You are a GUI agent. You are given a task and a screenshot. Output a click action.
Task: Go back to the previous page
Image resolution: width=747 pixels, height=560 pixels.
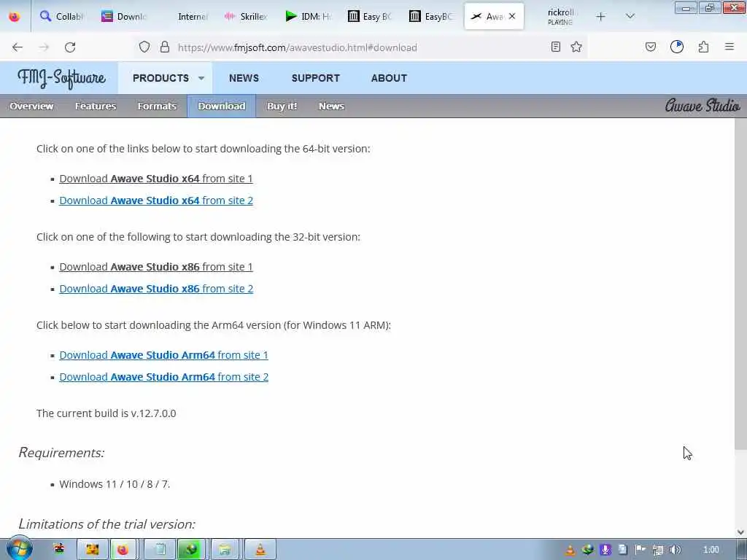tap(18, 47)
